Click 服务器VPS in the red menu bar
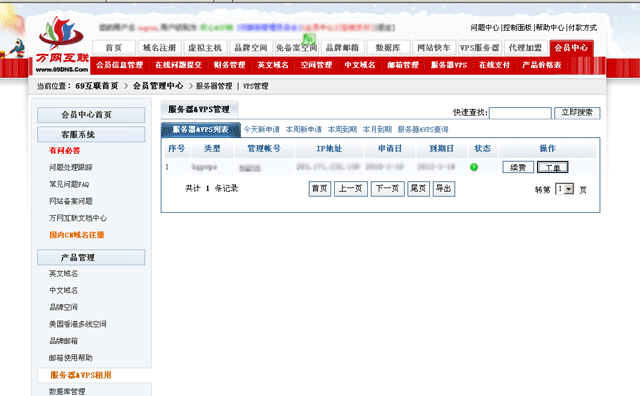640x396 pixels. tap(449, 65)
